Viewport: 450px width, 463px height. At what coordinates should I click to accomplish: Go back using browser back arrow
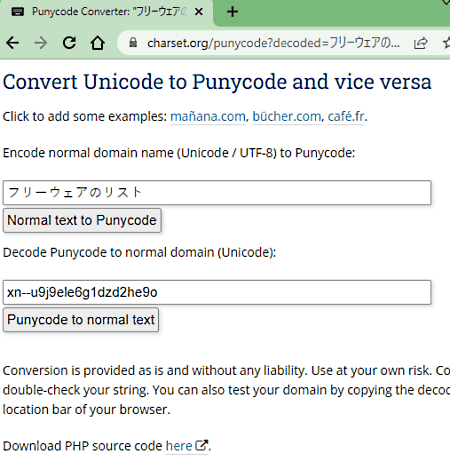pyautogui.click(x=13, y=43)
